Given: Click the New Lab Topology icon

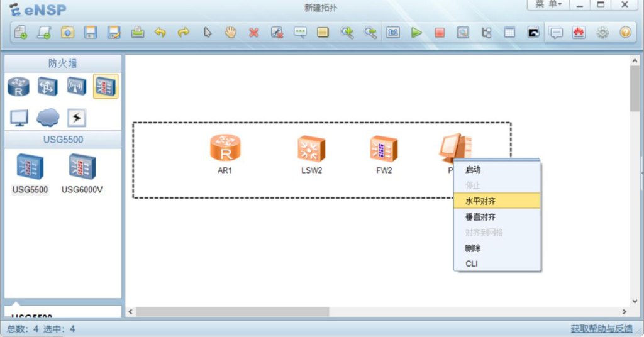Looking at the screenshot, I should (44, 33).
